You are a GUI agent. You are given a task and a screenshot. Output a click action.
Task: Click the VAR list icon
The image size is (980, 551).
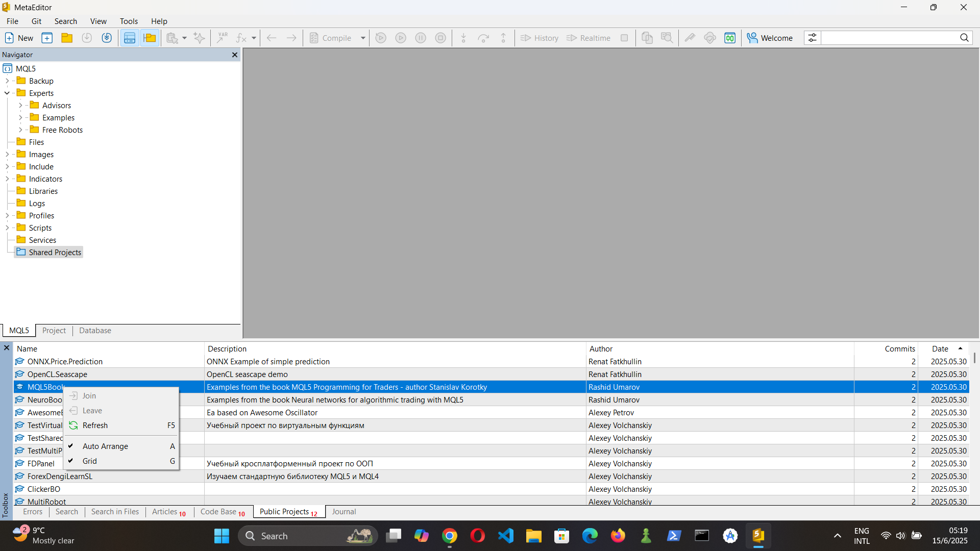click(223, 38)
